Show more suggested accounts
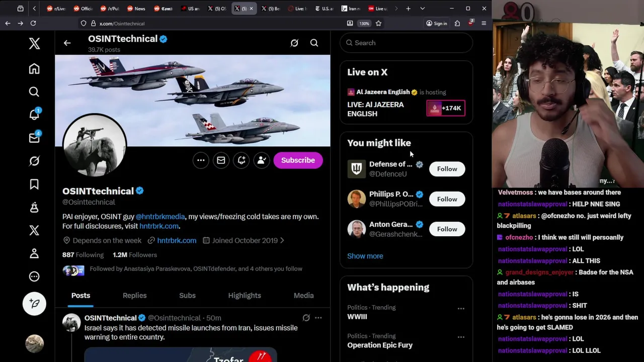This screenshot has height=362, width=644. (365, 256)
